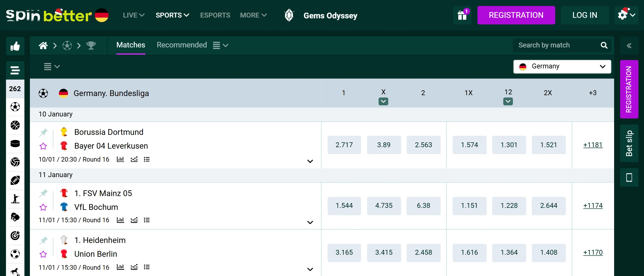Click the Search by match field

click(555, 45)
